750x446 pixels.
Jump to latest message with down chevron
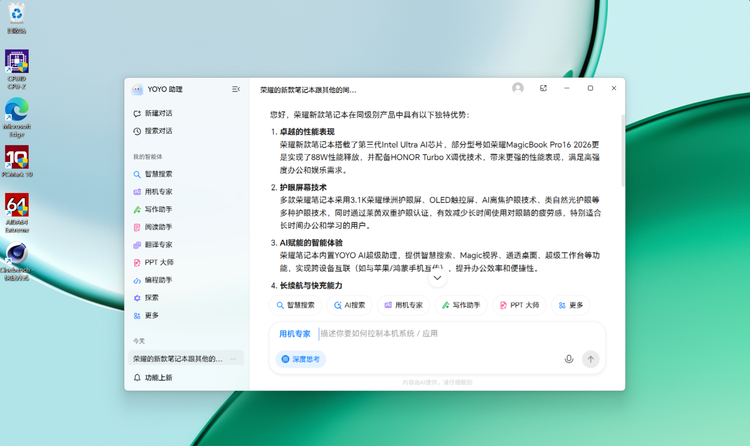[437, 278]
